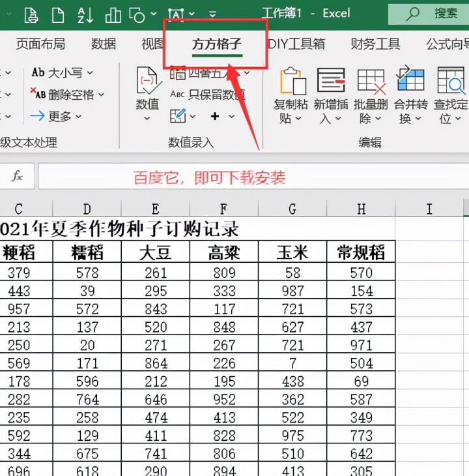Click the 四舍五入 button
The image size is (469, 476).
coord(210,73)
